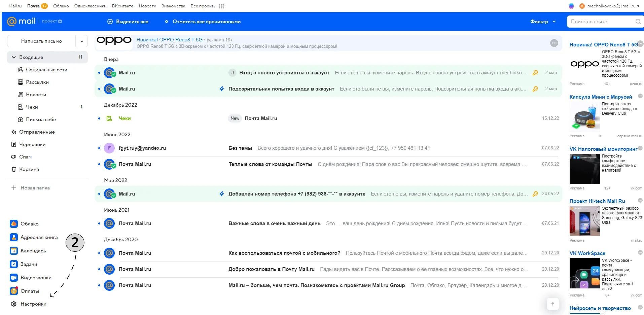Click the green Чеки receipt icon in the message list

[109, 118]
